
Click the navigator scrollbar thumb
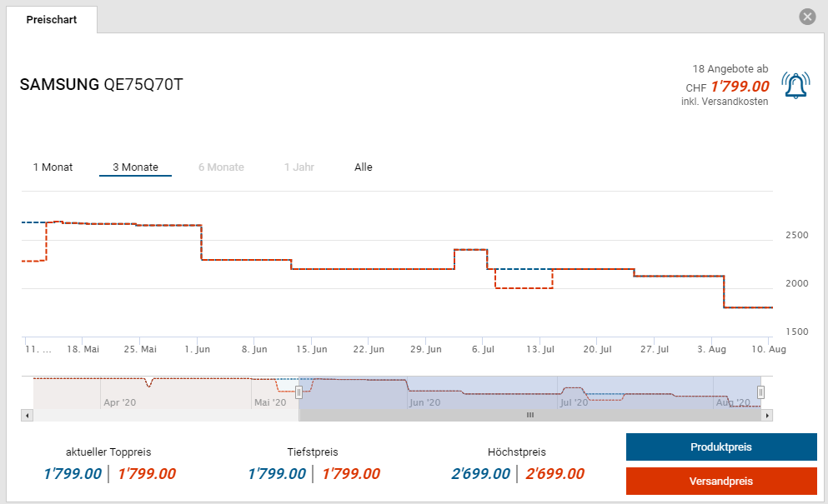coord(529,415)
